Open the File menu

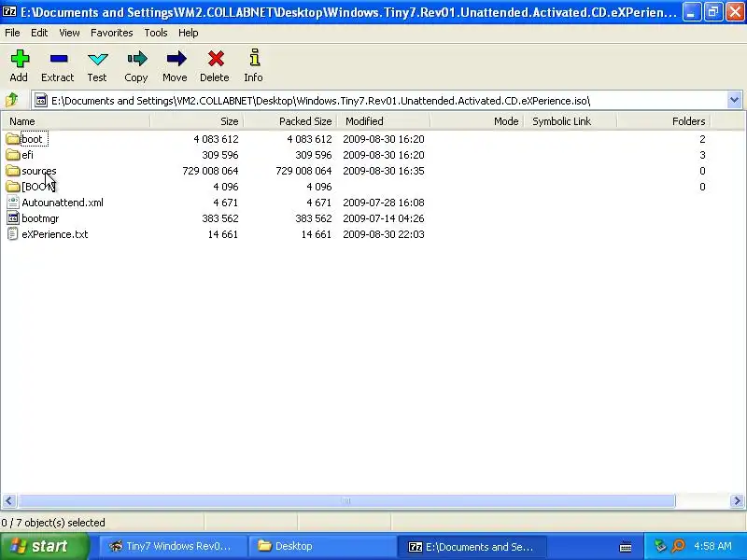[x=12, y=33]
